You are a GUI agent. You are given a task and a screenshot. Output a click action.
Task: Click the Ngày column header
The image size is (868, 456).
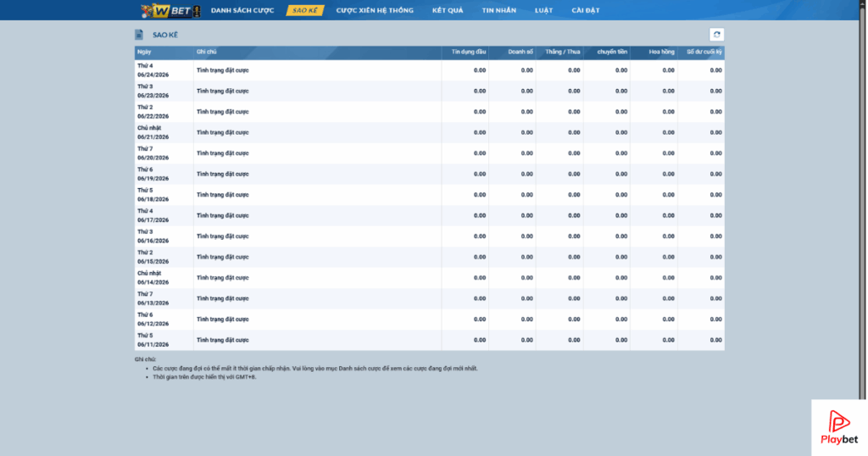(164, 52)
